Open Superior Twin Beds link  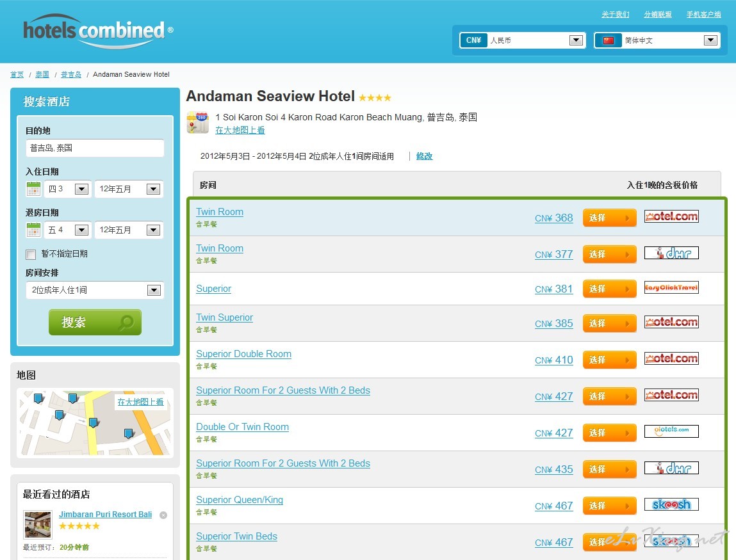coord(236,536)
